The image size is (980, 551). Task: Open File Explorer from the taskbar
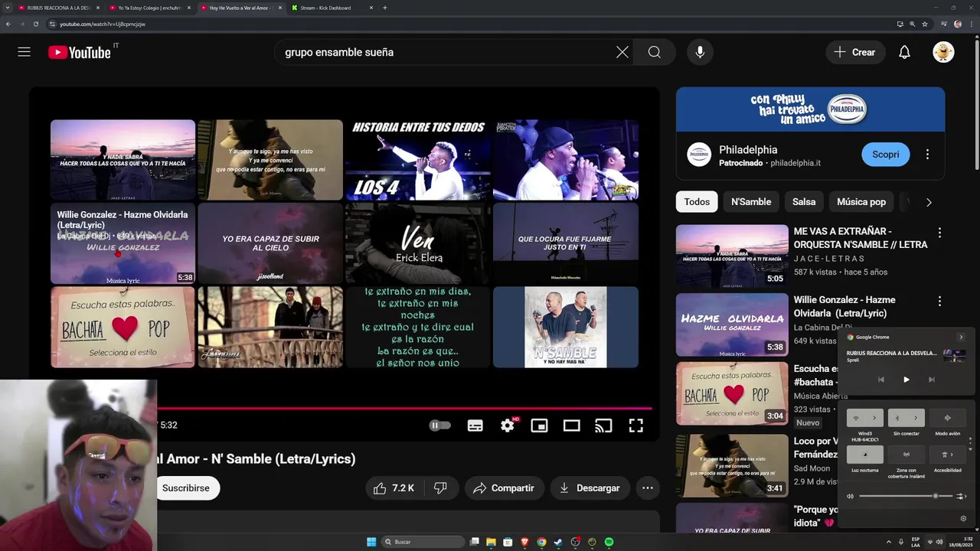point(491,542)
